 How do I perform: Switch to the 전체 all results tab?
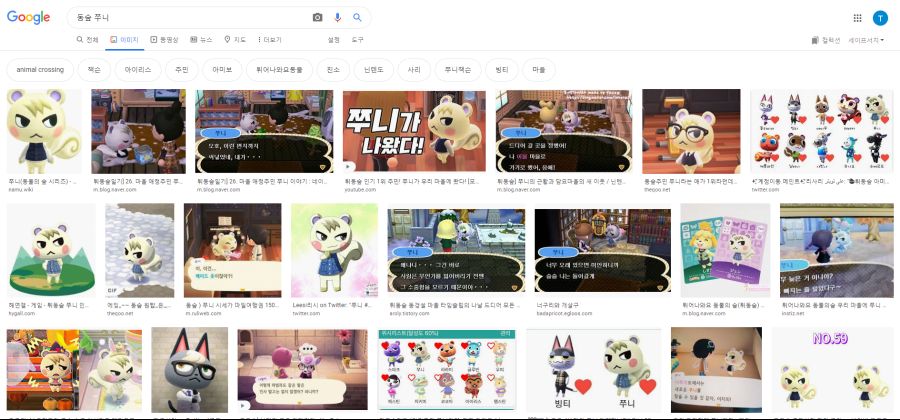coord(87,40)
